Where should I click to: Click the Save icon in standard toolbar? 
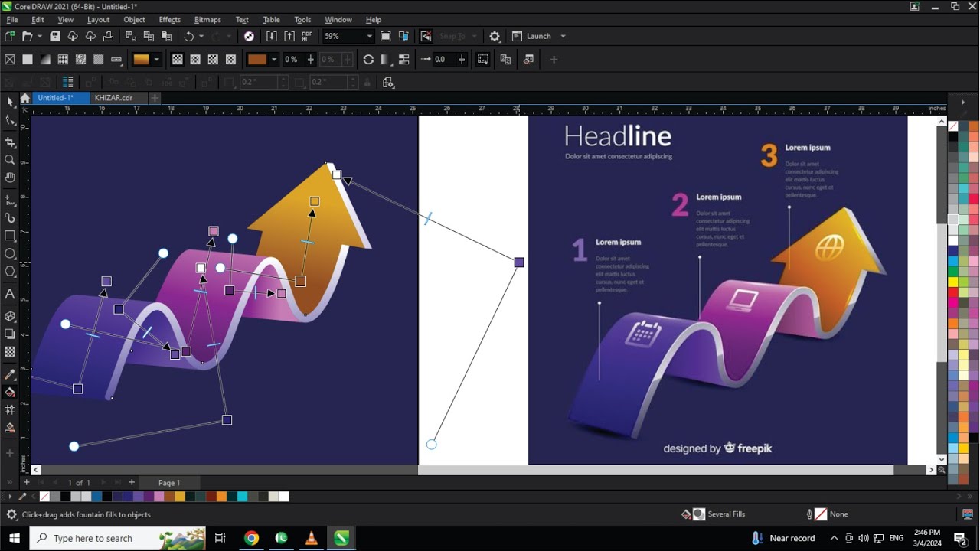pos(55,36)
